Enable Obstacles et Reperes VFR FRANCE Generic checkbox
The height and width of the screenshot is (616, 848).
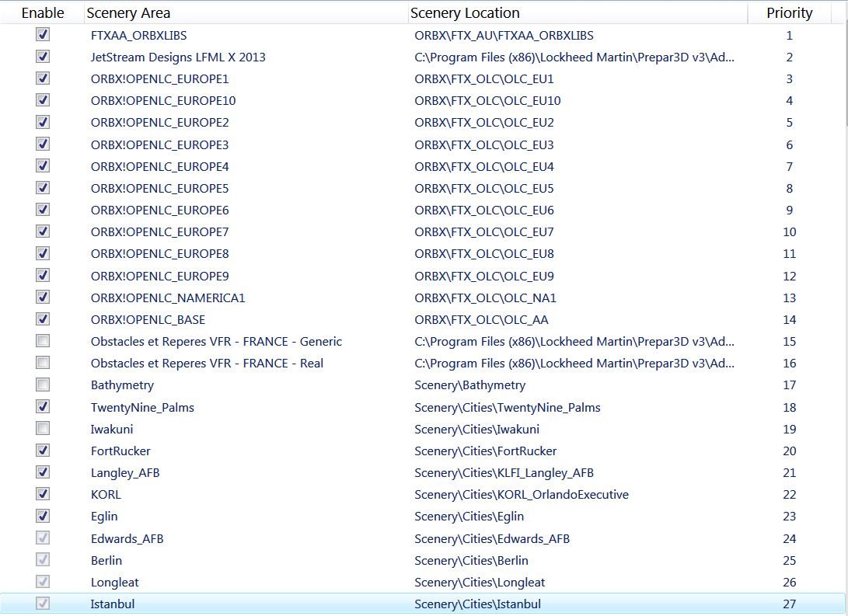pyautogui.click(x=43, y=340)
